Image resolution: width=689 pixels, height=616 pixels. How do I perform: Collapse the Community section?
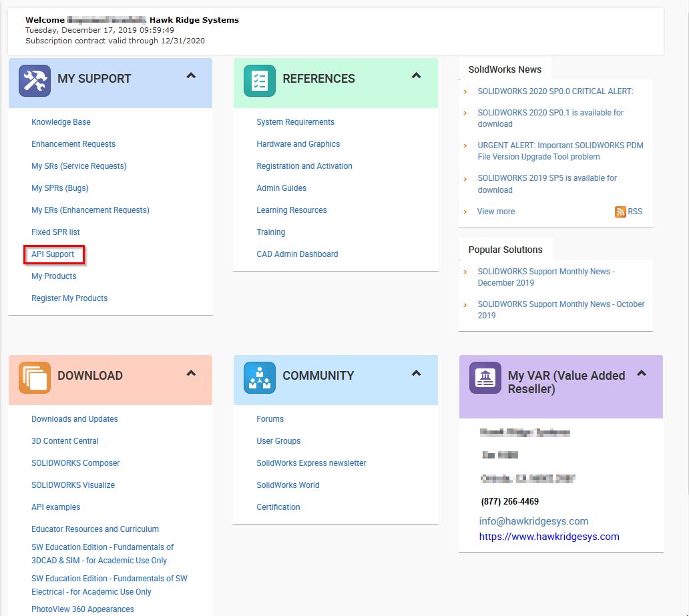pyautogui.click(x=416, y=374)
